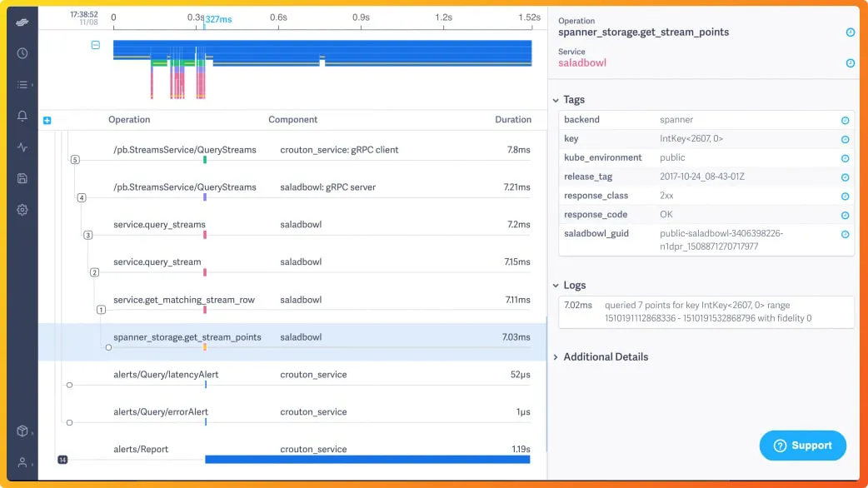This screenshot has width=868, height=488.
Task: Open the settings gear in sidebar
Action: pos(22,210)
